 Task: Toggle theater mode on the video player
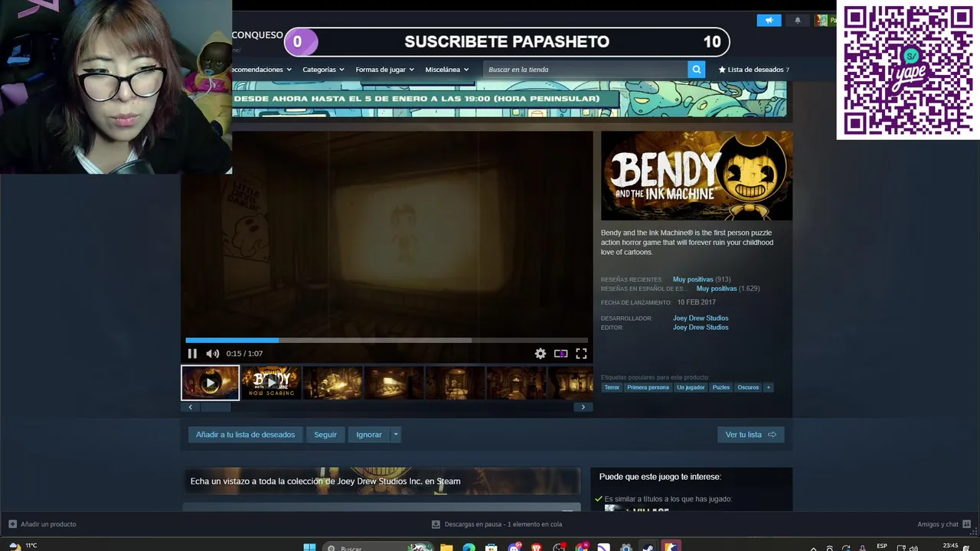point(560,354)
